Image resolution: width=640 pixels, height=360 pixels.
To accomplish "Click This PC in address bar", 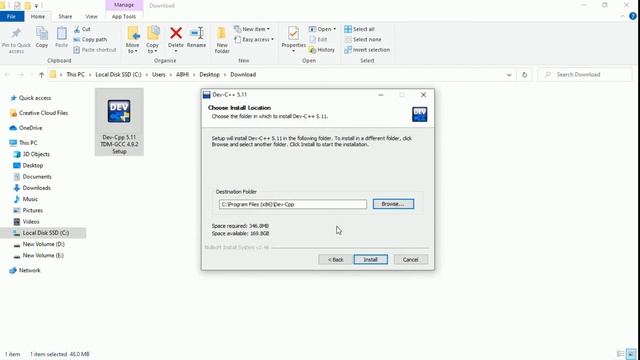I will tap(76, 75).
